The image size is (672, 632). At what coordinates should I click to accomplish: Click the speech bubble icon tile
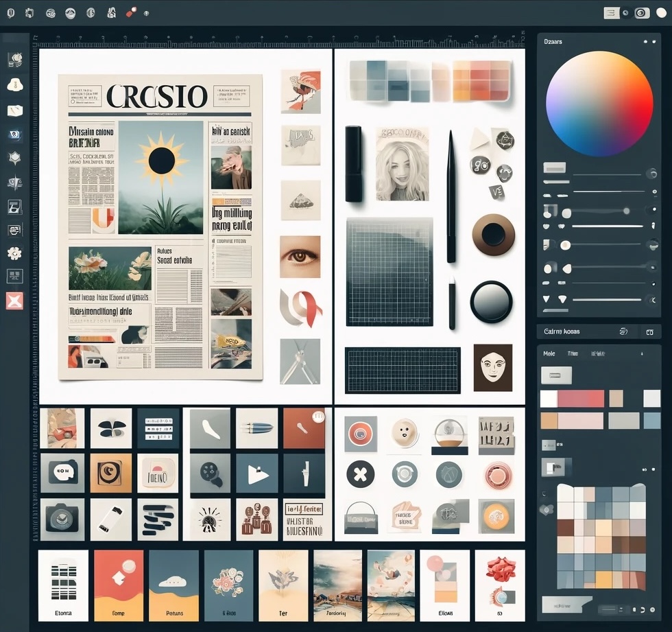[62, 472]
